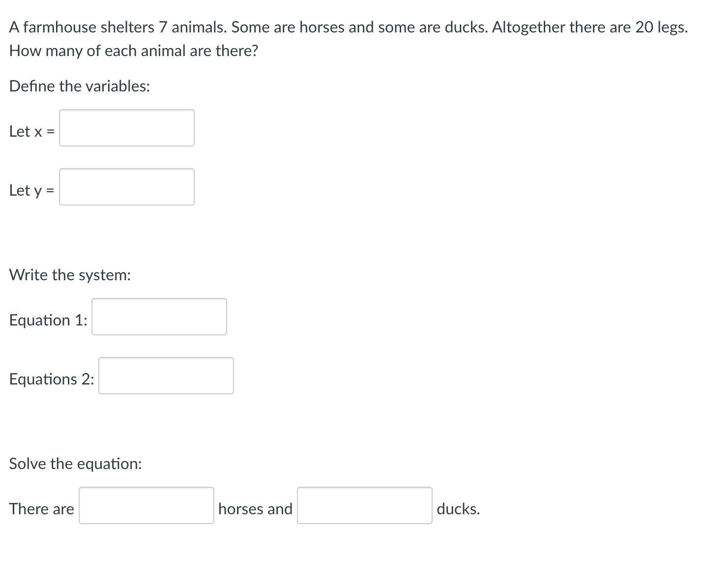Click the '7 animals.' text in problem
The height and width of the screenshot is (588, 708).
(x=193, y=27)
